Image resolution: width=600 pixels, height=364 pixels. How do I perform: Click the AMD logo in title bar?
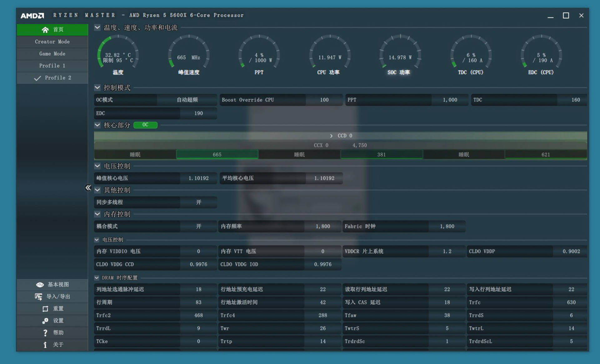[x=32, y=16]
